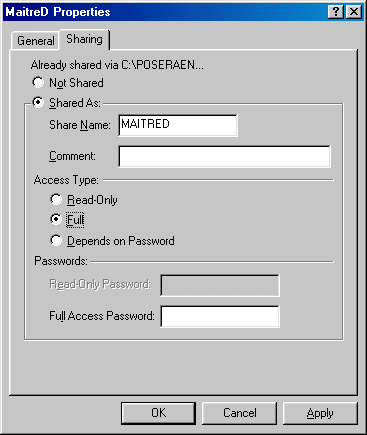367x435 pixels.
Task: Apply the sharing settings
Action: pos(320,413)
